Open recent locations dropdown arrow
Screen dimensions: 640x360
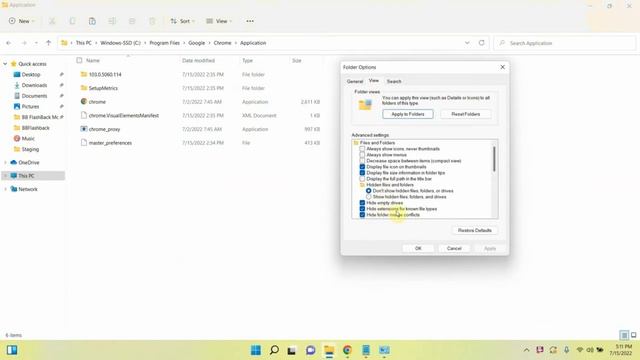coord(36,43)
